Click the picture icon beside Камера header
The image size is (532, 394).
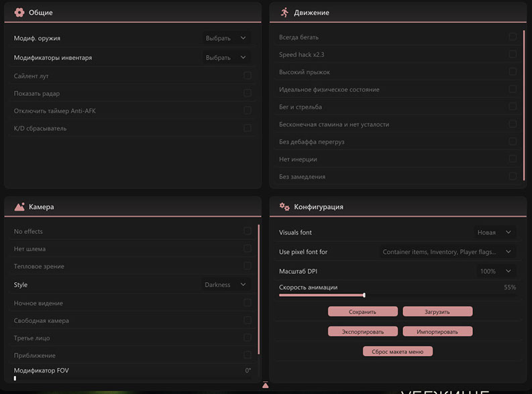(19, 207)
